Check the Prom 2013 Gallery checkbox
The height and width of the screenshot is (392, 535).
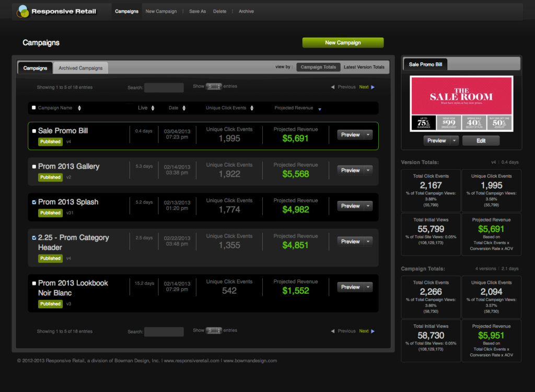[34, 167]
